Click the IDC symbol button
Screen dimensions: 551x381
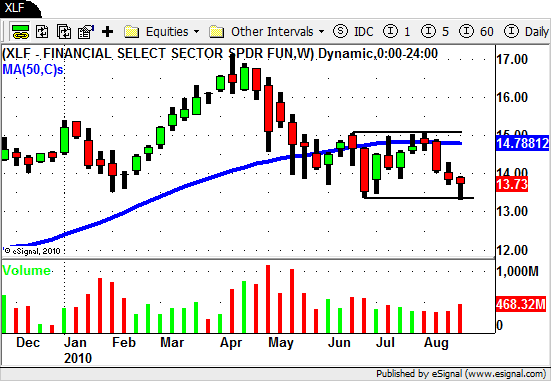[x=353, y=32]
